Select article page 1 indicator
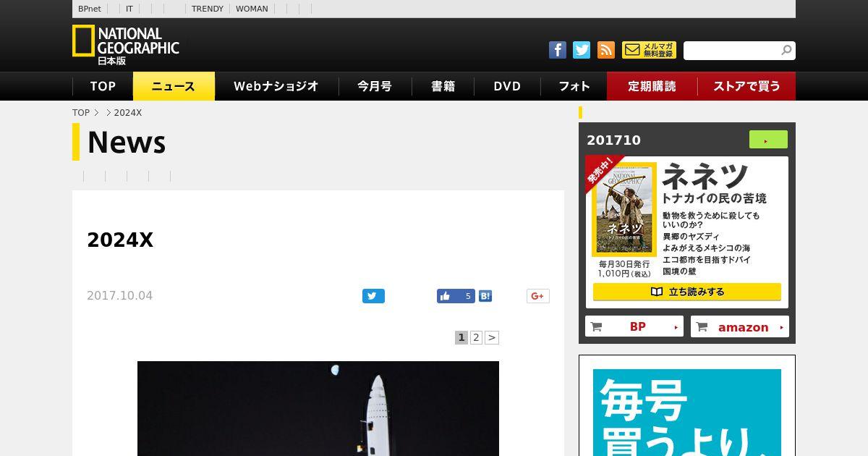The image size is (868, 456). (461, 337)
